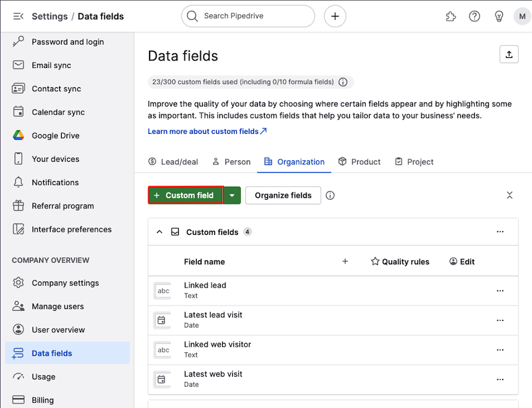The width and height of the screenshot is (532, 408).
Task: Open Referral program page
Action: 68,206
